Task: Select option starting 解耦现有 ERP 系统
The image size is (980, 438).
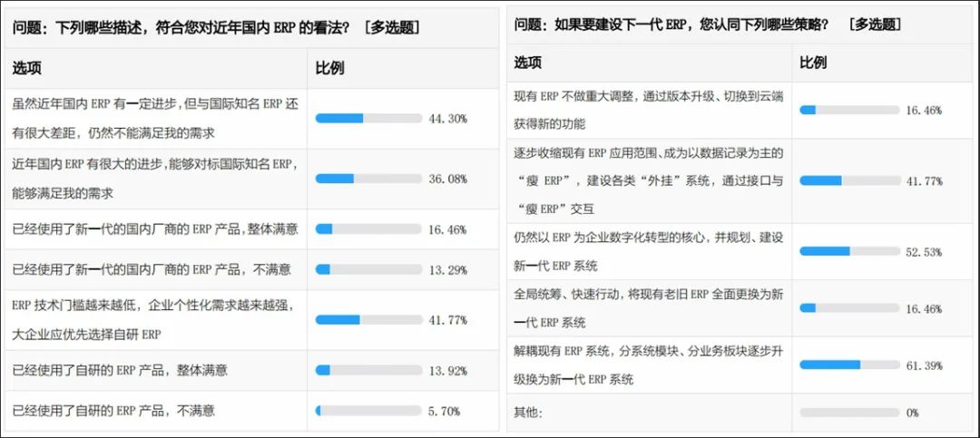Action: click(649, 365)
